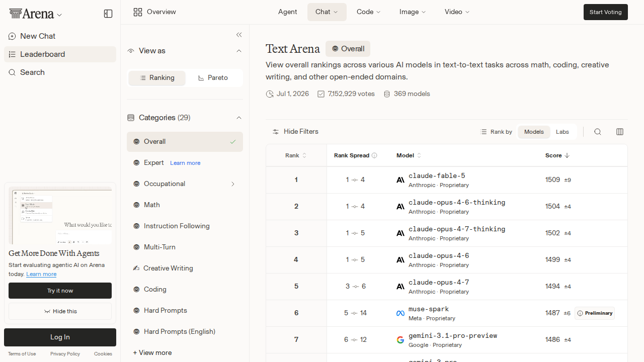
Task: Click the Preliminary badge on muse-spark
Action: coord(595,313)
